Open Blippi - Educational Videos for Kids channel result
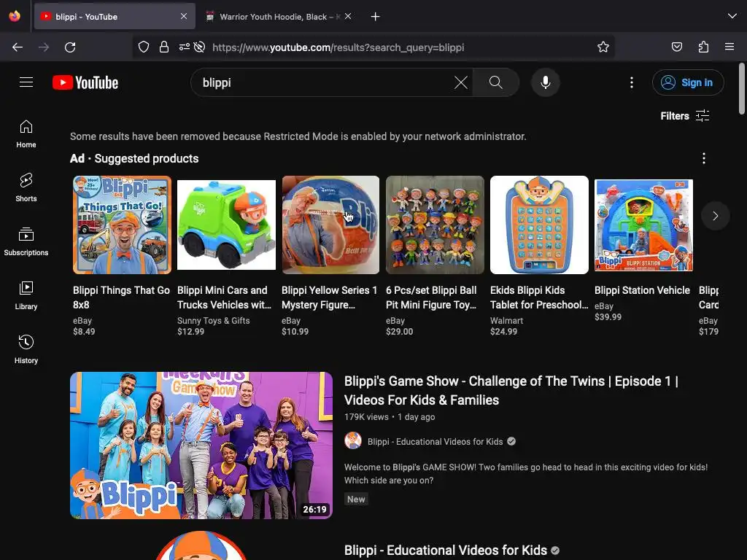The width and height of the screenshot is (747, 560). tap(446, 551)
